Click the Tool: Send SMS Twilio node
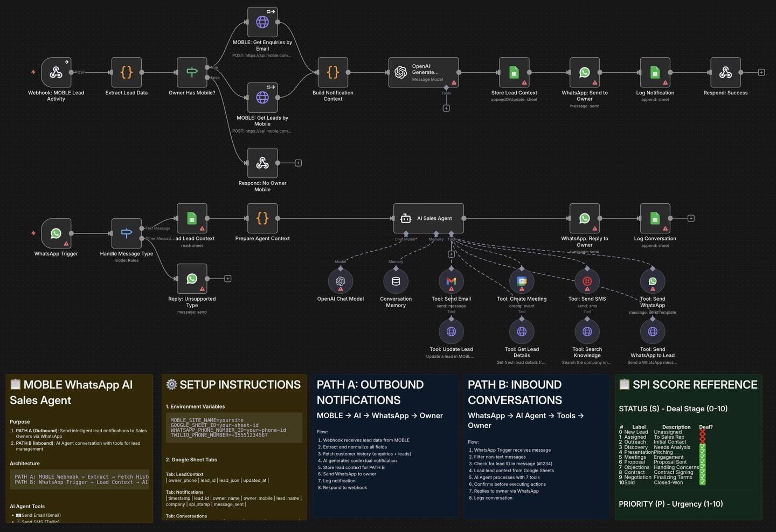Screen dimensions: 776x532 [587, 281]
